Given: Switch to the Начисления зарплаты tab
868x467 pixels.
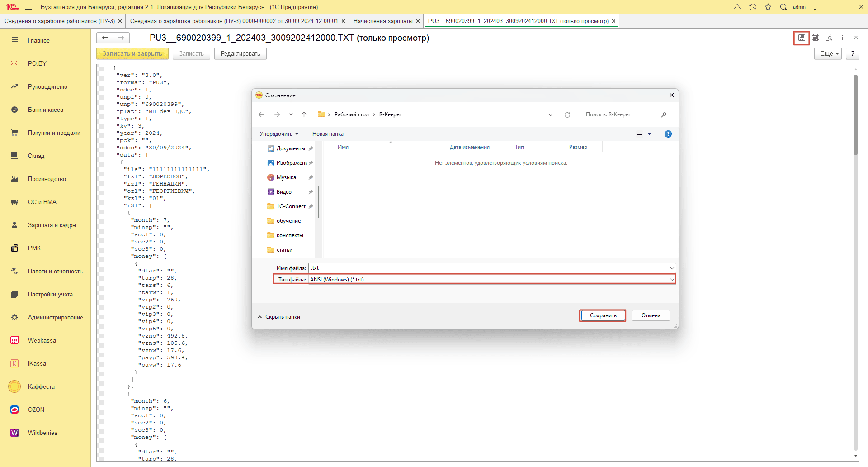Looking at the screenshot, I should (x=382, y=21).
